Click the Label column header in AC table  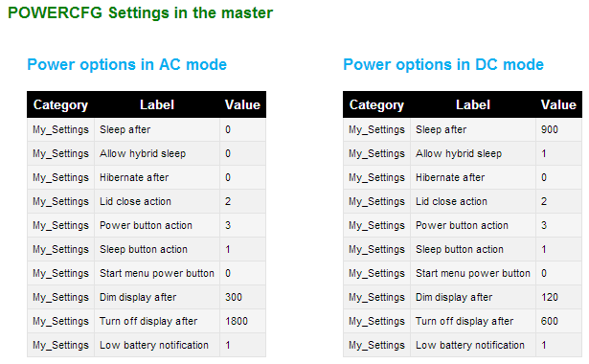157,104
